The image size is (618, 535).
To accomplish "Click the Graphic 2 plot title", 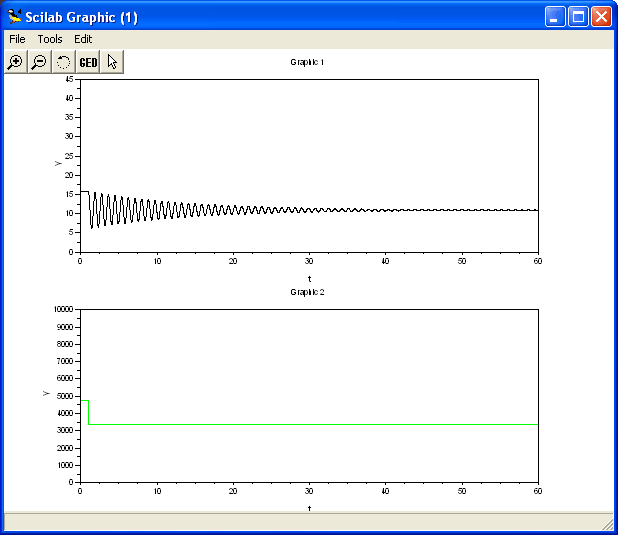I will point(307,292).
